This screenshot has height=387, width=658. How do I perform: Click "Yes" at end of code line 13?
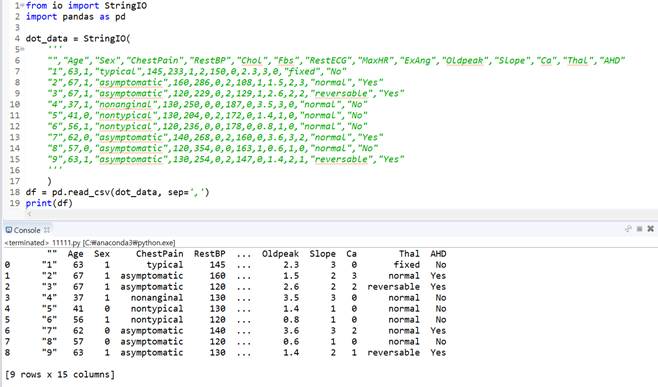(370, 137)
